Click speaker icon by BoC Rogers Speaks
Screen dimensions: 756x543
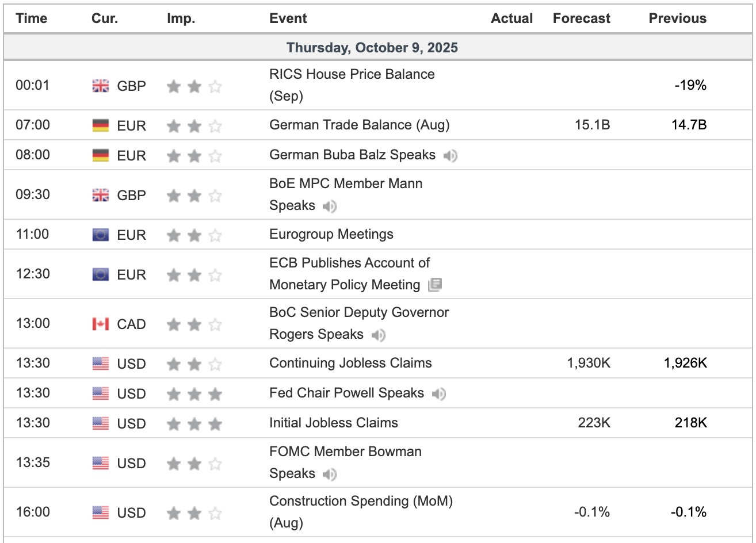pos(378,335)
